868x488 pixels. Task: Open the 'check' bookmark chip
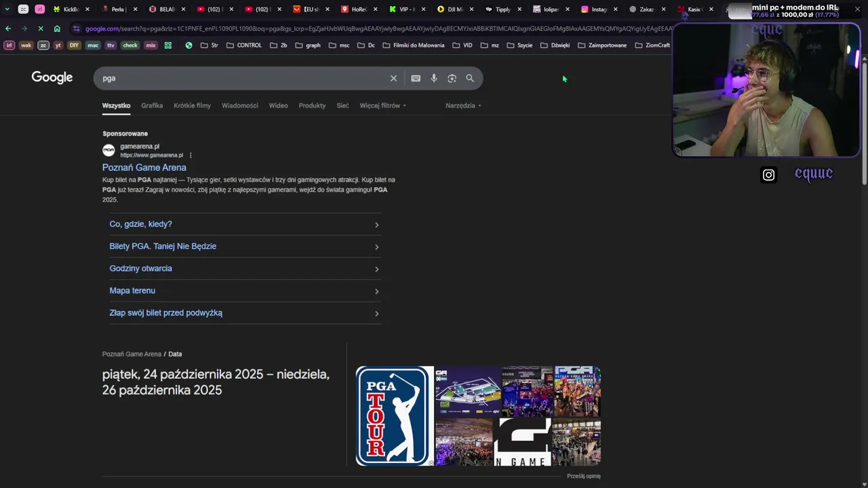tap(130, 45)
